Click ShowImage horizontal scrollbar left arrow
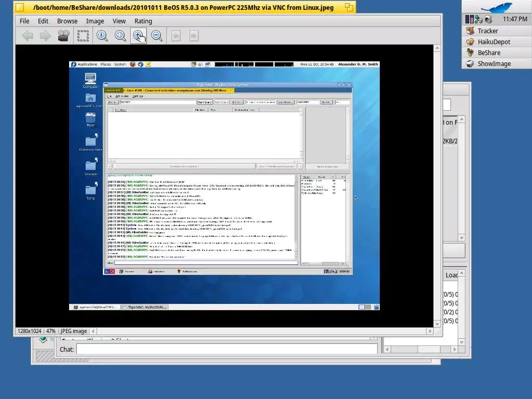The height and width of the screenshot is (399, 532). coord(93,331)
